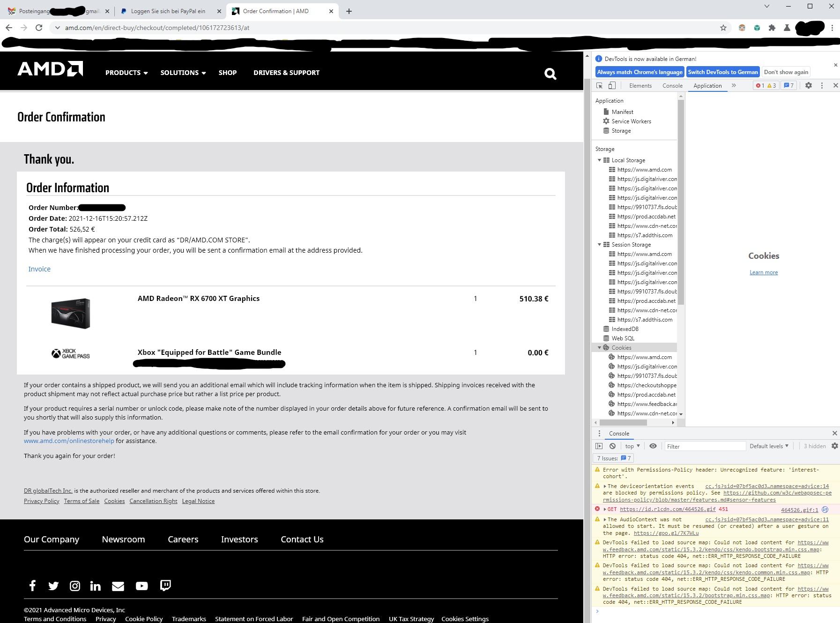Image resolution: width=840 pixels, height=623 pixels.
Task: Click Always match Chrome's language button
Action: click(x=639, y=72)
